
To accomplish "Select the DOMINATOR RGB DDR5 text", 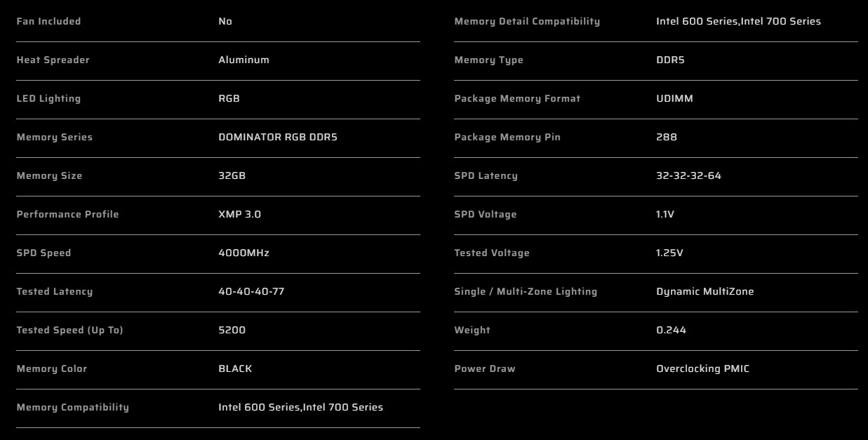I will [278, 137].
